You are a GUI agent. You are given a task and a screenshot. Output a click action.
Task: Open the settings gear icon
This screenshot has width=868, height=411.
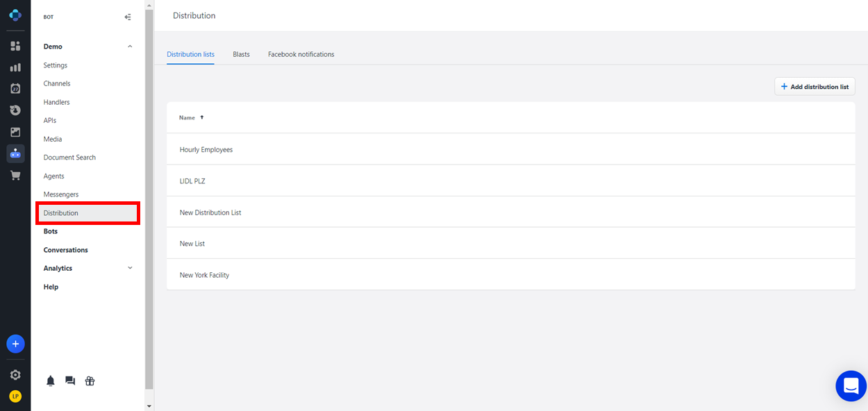pyautogui.click(x=15, y=375)
